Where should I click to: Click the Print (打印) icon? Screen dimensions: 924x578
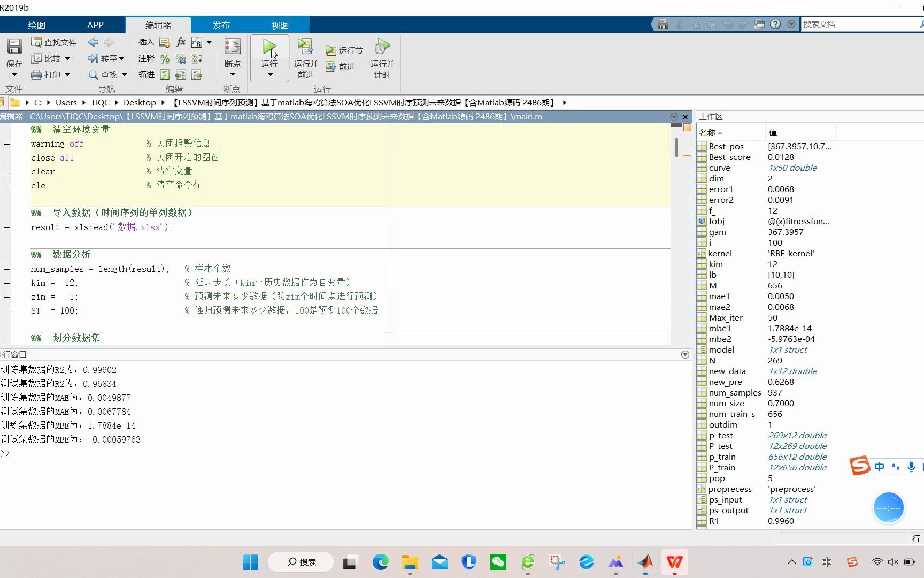point(36,74)
